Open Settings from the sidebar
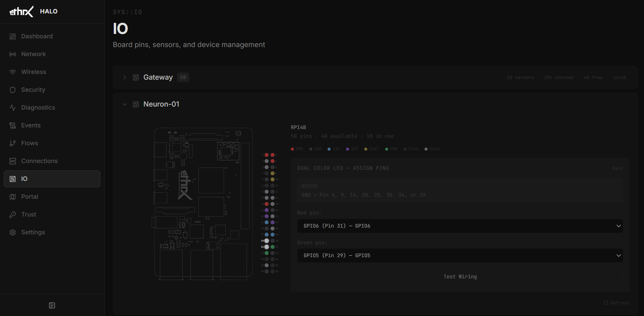The image size is (644, 316). point(52,232)
